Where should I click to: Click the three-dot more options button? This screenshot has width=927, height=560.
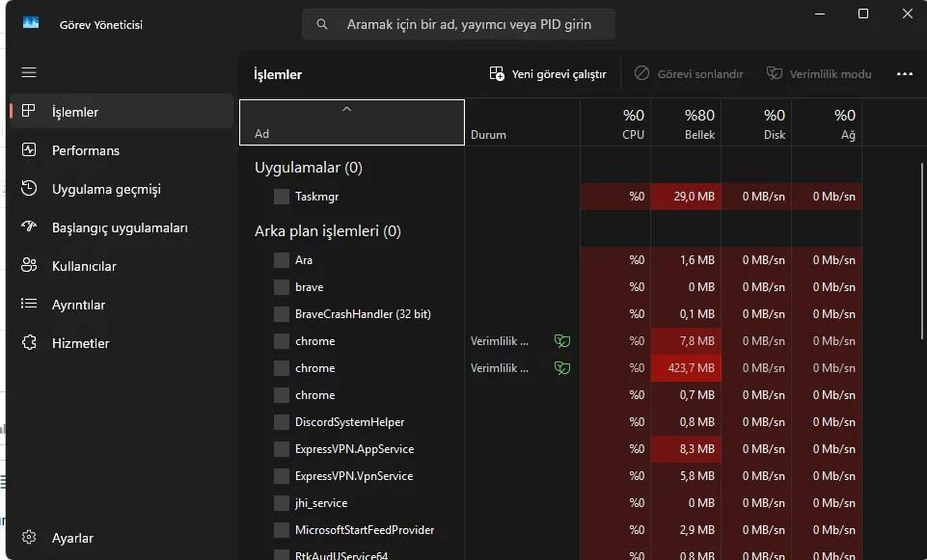(904, 74)
